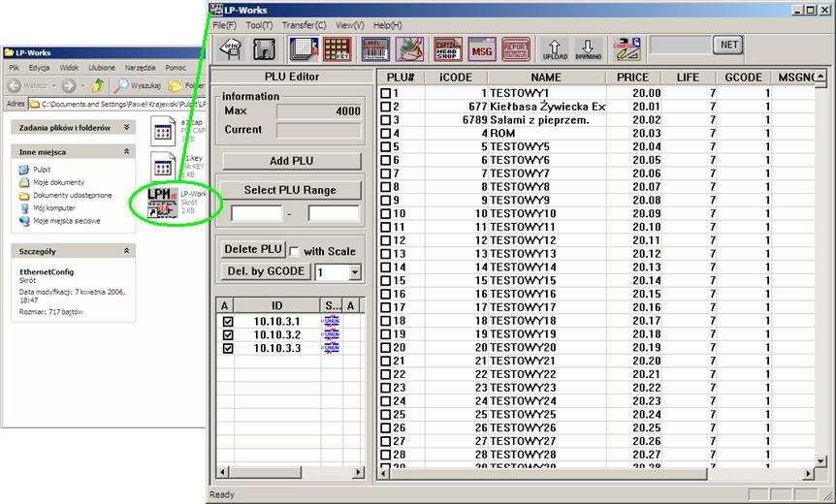Click the Select PLU Range button

pyautogui.click(x=290, y=190)
